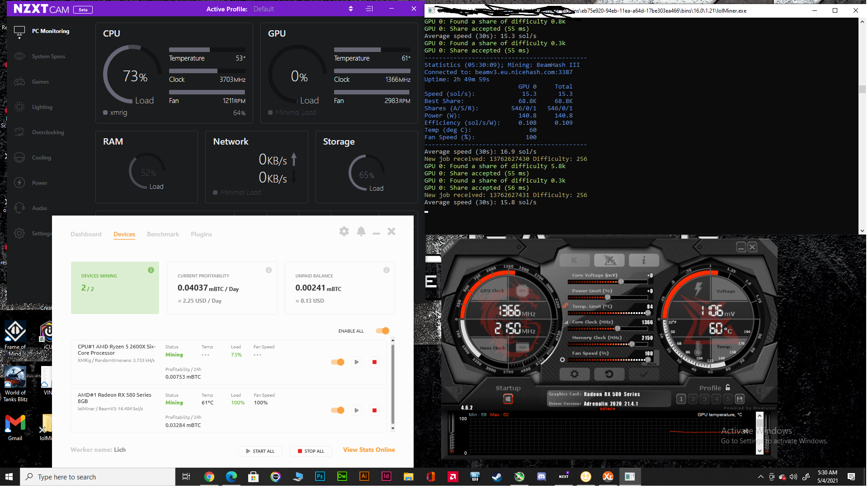The image size is (868, 488).
Task: Open the Lighting section in NZXT CAM
Action: tap(42, 107)
